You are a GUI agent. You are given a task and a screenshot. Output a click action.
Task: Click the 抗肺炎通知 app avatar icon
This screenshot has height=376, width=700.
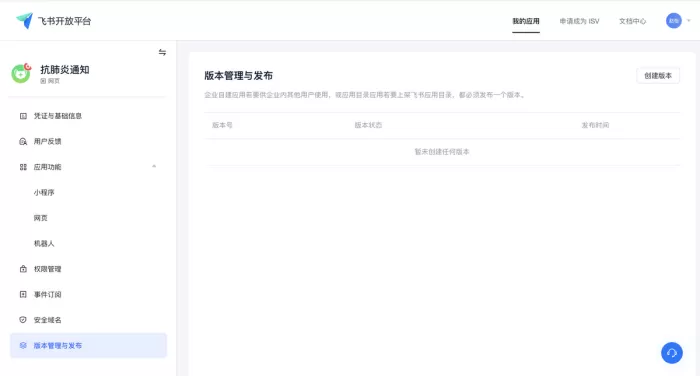[x=21, y=73]
